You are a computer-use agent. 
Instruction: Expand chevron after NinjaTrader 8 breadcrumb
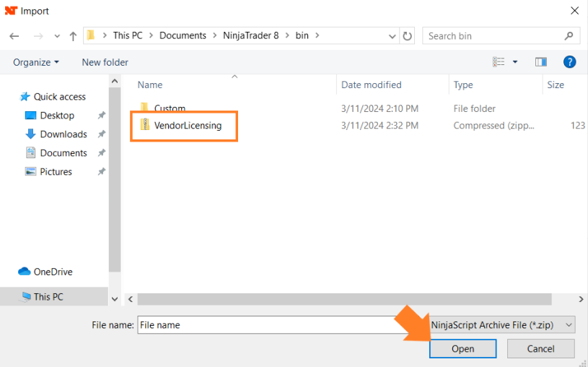[x=287, y=35]
